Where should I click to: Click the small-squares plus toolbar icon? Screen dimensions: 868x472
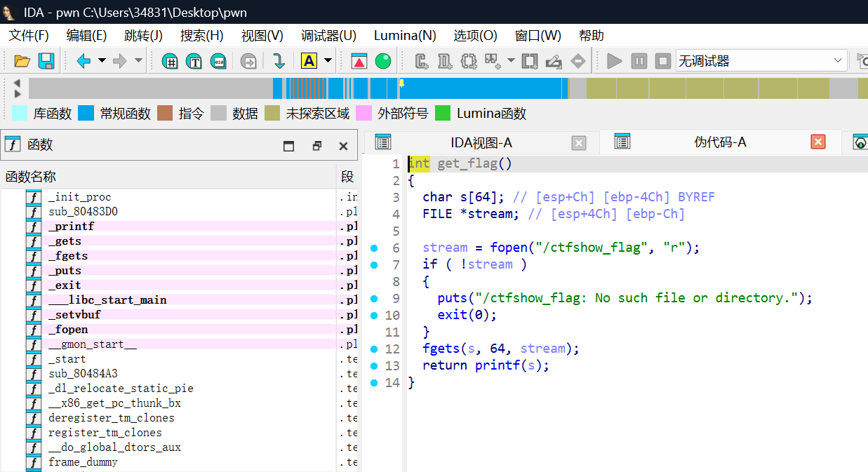point(493,61)
